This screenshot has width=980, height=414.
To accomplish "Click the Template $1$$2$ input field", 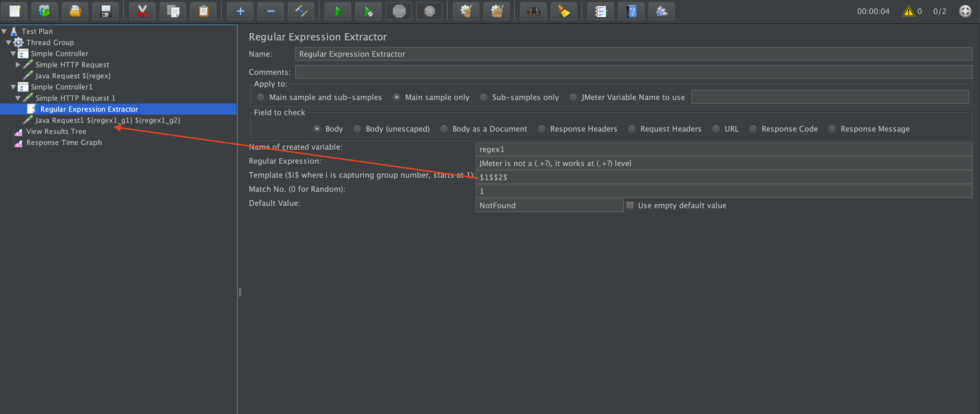I will click(x=723, y=177).
